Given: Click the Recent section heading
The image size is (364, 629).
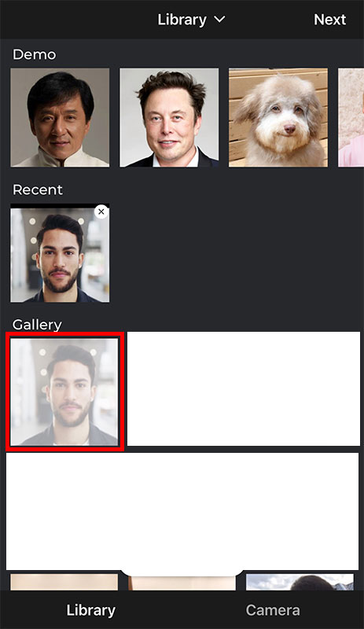Looking at the screenshot, I should pyautogui.click(x=37, y=189).
